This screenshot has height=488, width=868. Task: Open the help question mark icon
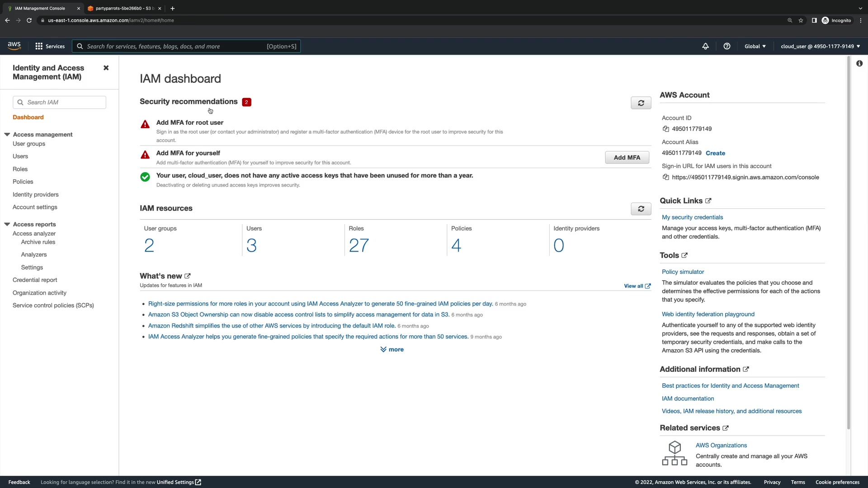(726, 46)
